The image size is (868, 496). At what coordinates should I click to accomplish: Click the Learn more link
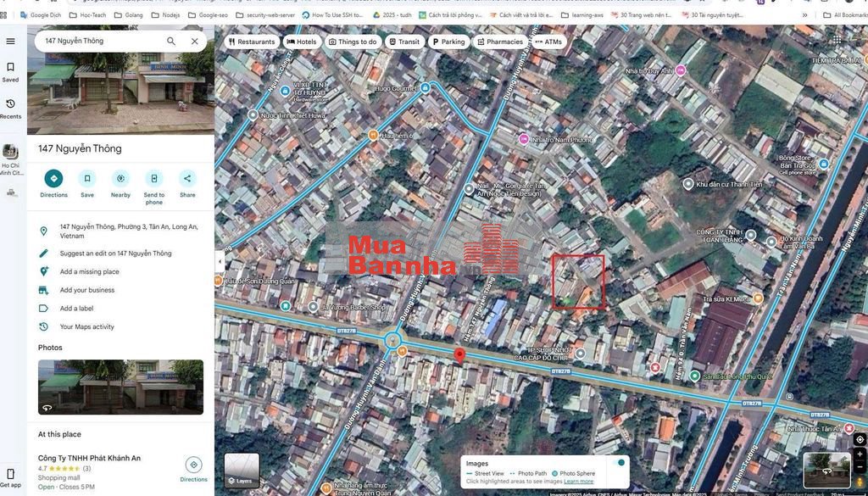click(x=579, y=482)
